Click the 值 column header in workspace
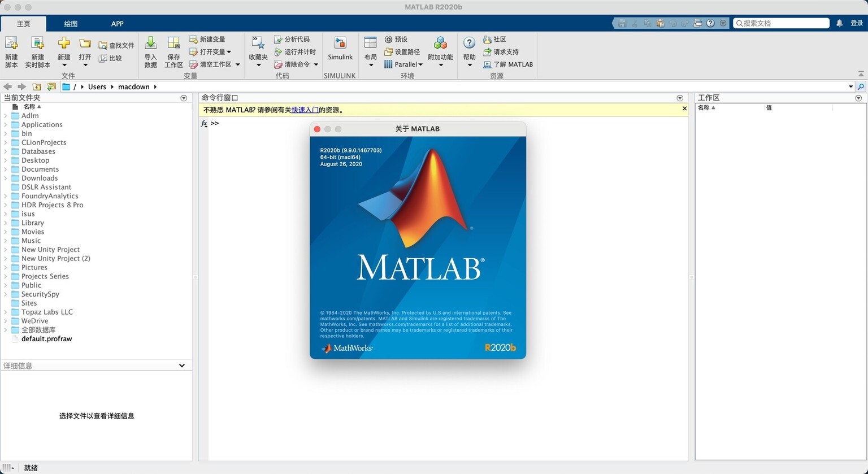The height and width of the screenshot is (474, 868). pos(769,107)
